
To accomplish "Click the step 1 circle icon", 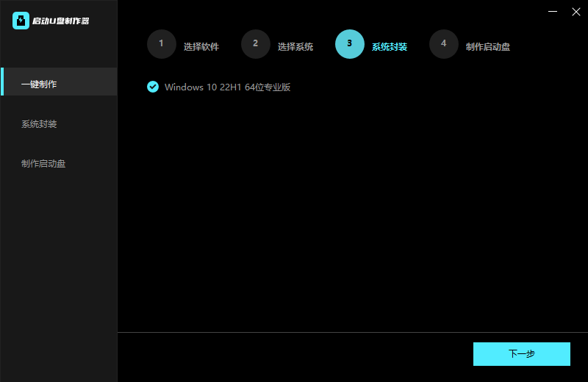I will pyautogui.click(x=161, y=43).
